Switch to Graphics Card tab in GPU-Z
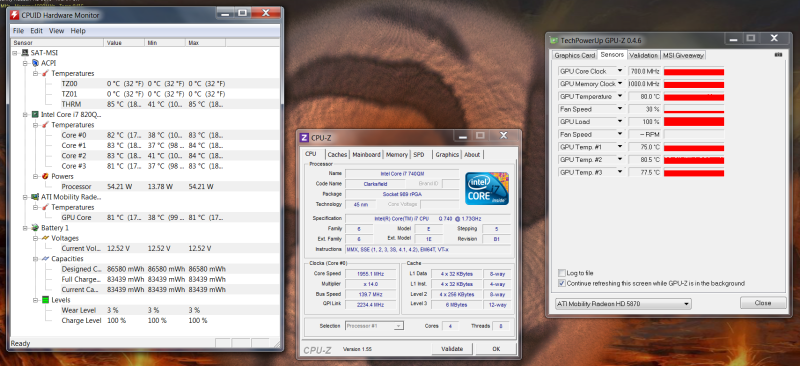Image resolution: width=800 pixels, height=366 pixels. click(x=574, y=55)
